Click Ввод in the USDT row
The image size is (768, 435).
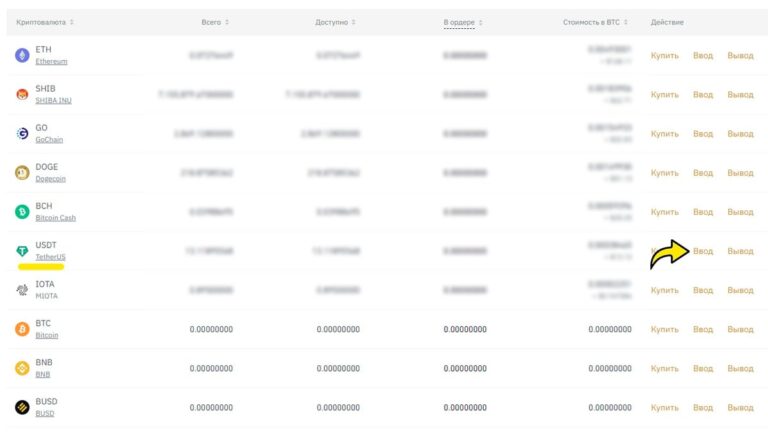703,251
